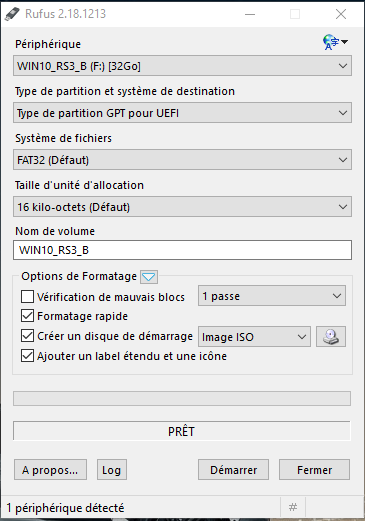Open the Image ISO boot type dropdown
This screenshot has height=521, width=365.
[x=254, y=337]
